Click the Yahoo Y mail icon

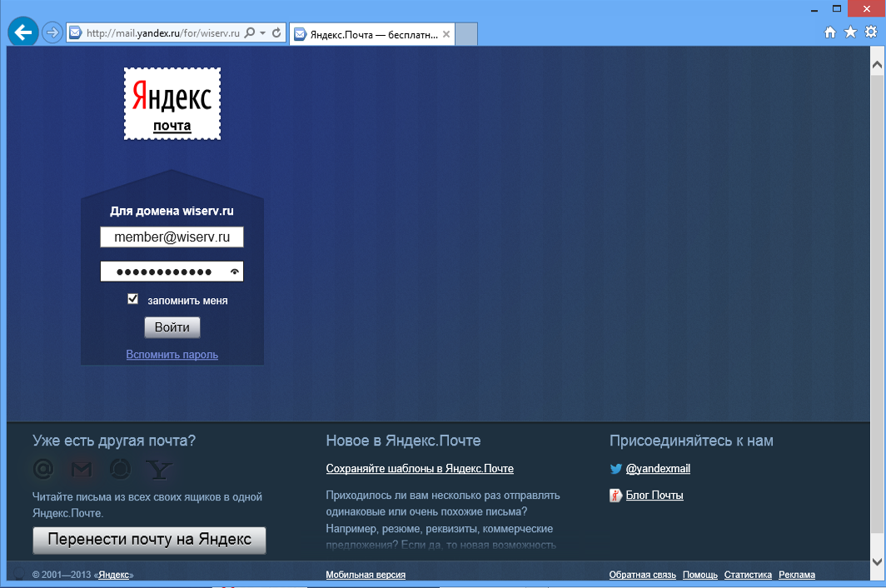[158, 469]
